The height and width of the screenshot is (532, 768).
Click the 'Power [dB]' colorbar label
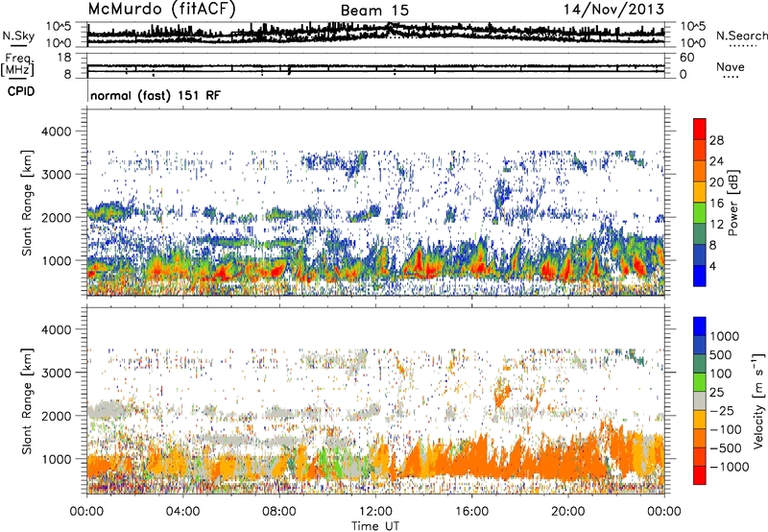pyautogui.click(x=733, y=203)
